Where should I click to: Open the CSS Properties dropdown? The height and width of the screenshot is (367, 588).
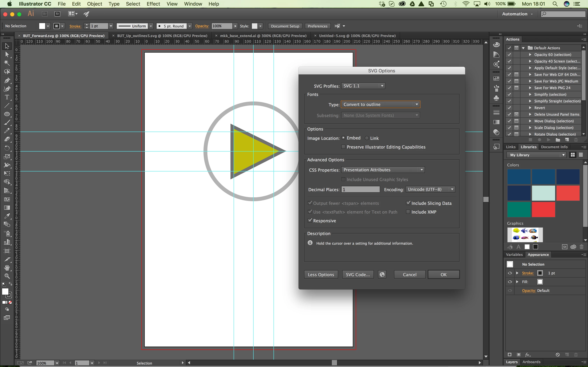point(383,170)
